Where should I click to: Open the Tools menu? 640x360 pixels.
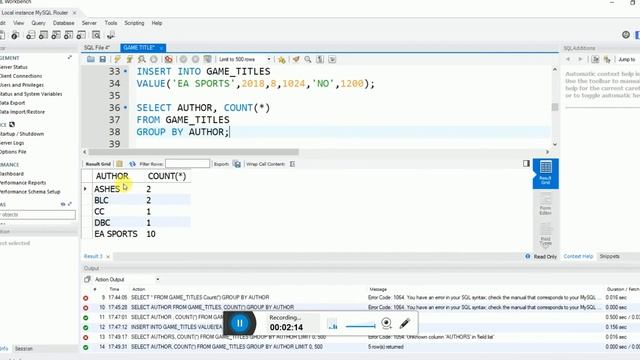point(111,23)
